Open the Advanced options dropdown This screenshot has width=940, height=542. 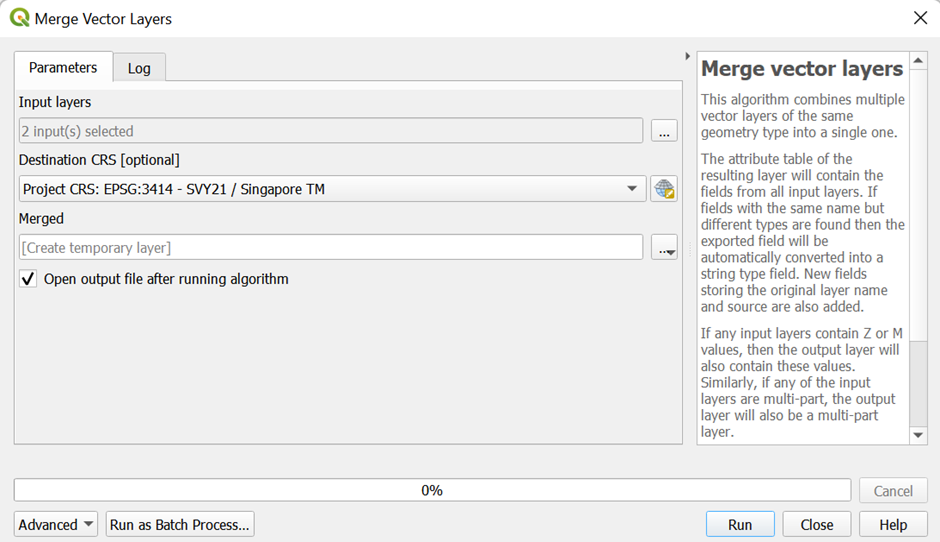pyautogui.click(x=56, y=525)
